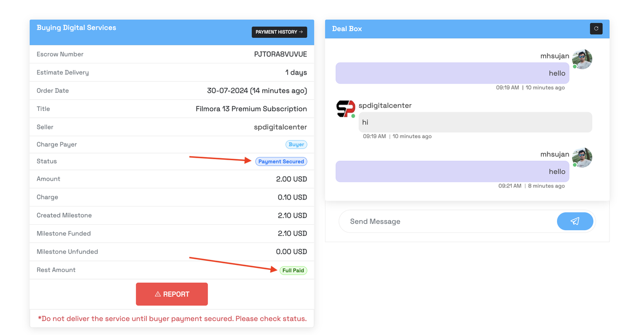This screenshot has width=644, height=335.
Task: Click the Full Paid badge
Action: (x=293, y=271)
